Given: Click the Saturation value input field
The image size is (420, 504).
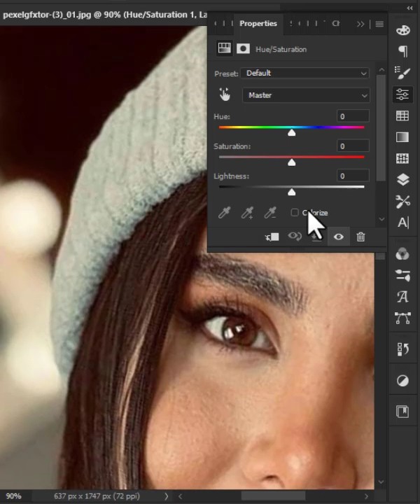Looking at the screenshot, I should [x=353, y=146].
